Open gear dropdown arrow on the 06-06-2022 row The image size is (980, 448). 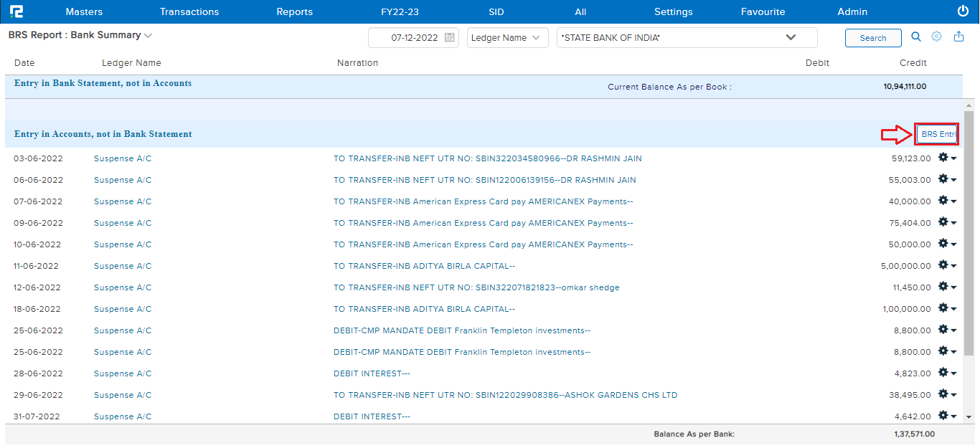click(952, 179)
